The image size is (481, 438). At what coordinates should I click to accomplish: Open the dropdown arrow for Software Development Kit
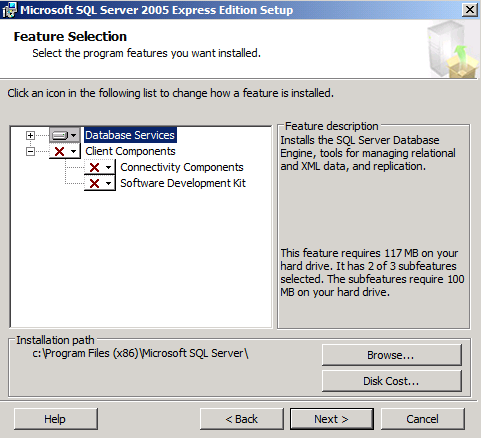pos(108,183)
